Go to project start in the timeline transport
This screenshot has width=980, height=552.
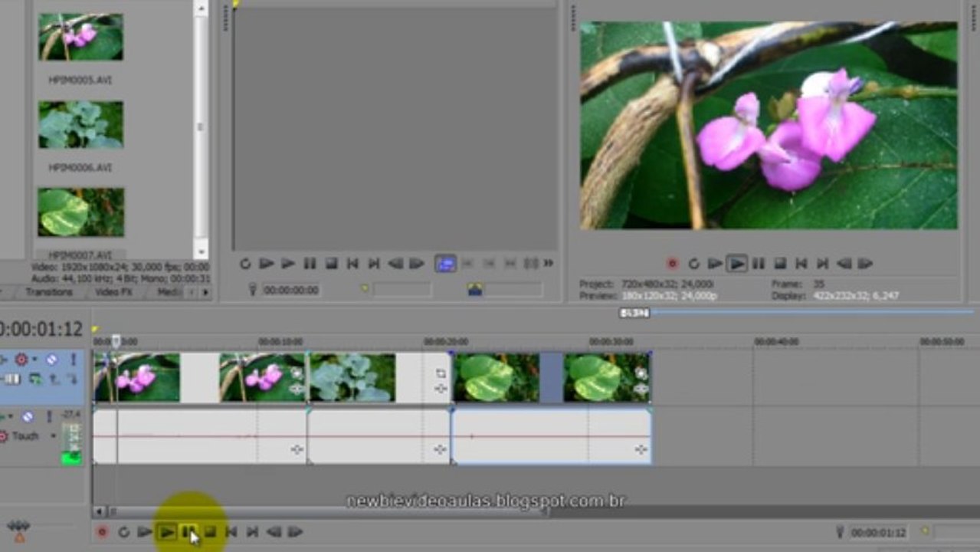[x=231, y=531]
